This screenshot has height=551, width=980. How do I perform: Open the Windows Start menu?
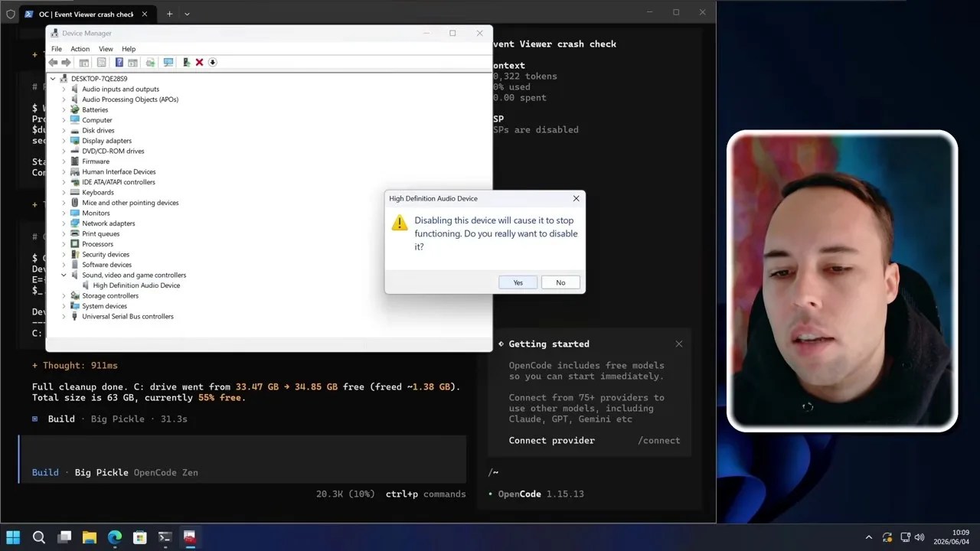click(13, 537)
